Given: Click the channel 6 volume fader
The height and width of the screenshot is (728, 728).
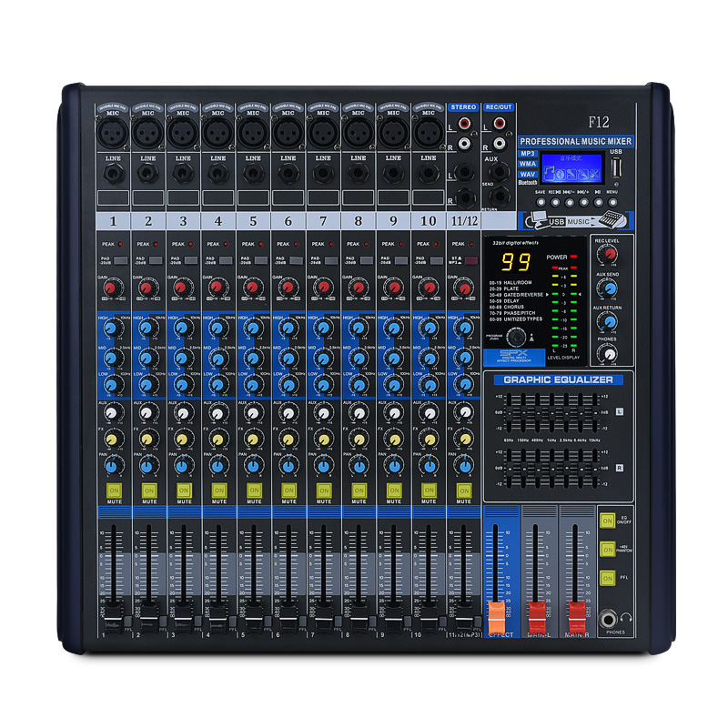Looking at the screenshot, I should tap(288, 616).
